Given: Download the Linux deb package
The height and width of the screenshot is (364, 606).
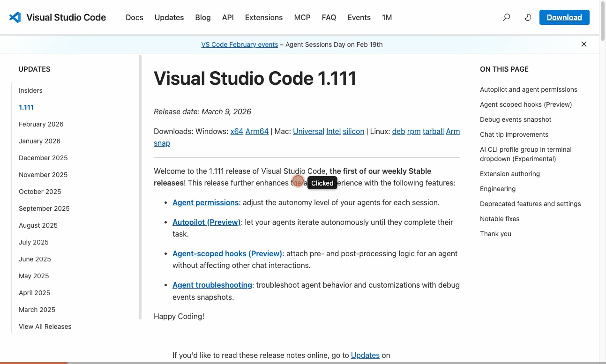Looking at the screenshot, I should pyautogui.click(x=398, y=131).
